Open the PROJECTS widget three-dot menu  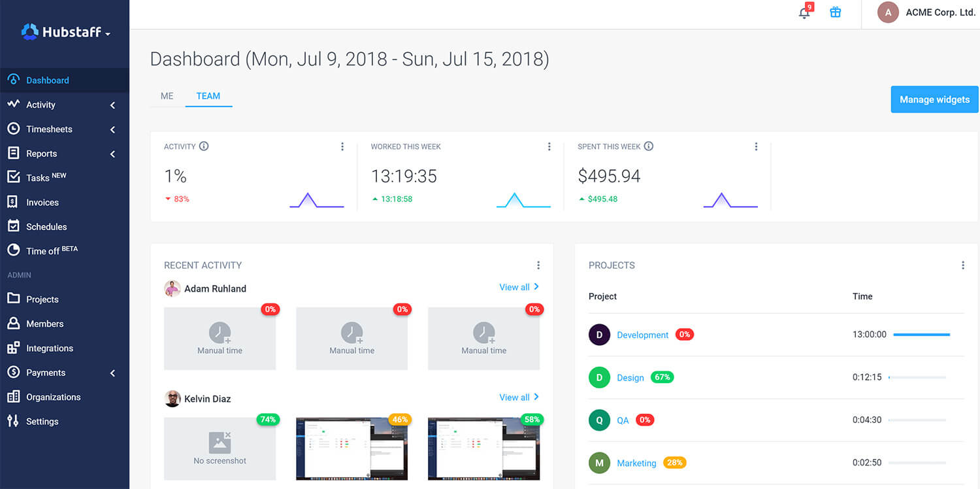pos(963,265)
